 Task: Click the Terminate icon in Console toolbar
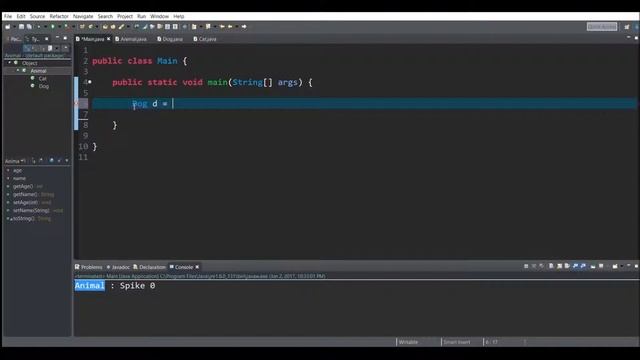click(x=526, y=266)
